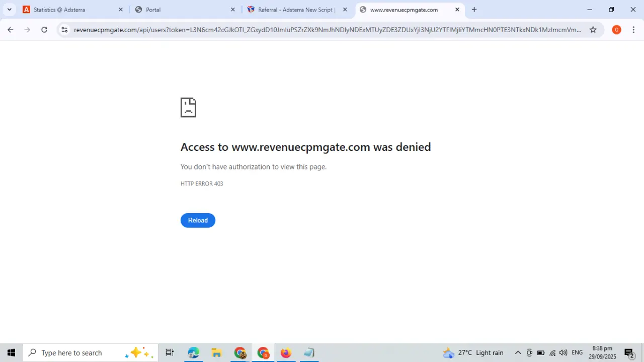This screenshot has height=362, width=644.
Task: Open the volume speaker icon
Action: [x=563, y=352]
